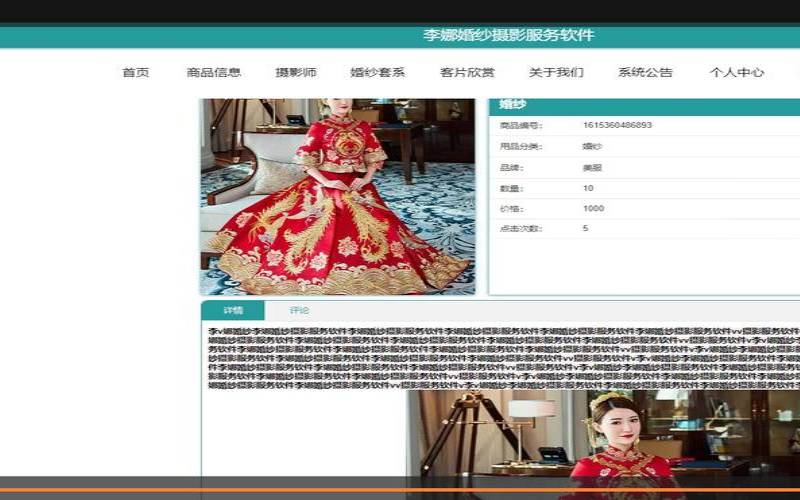The height and width of the screenshot is (500, 800).
Task: Click the 用品分类 label
Action: pos(521,146)
